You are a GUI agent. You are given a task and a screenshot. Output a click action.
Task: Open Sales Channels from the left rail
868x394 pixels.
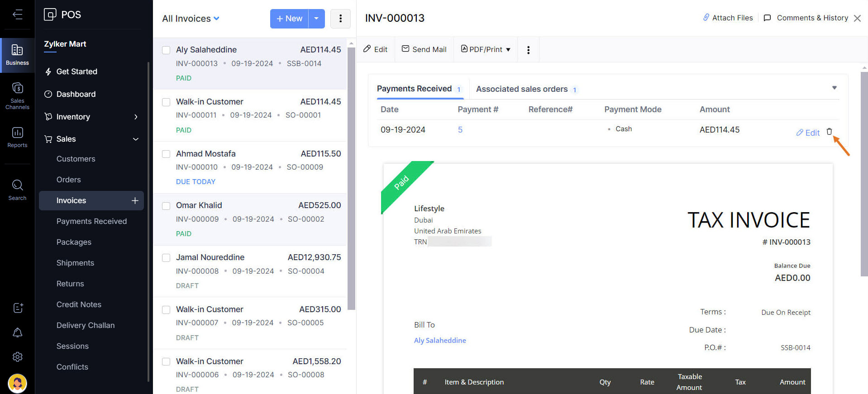(17, 96)
